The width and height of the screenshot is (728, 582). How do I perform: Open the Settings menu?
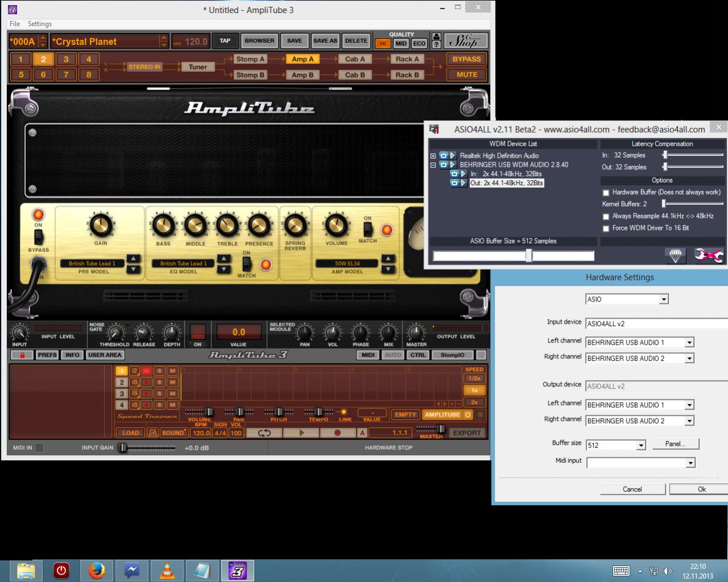[x=40, y=24]
